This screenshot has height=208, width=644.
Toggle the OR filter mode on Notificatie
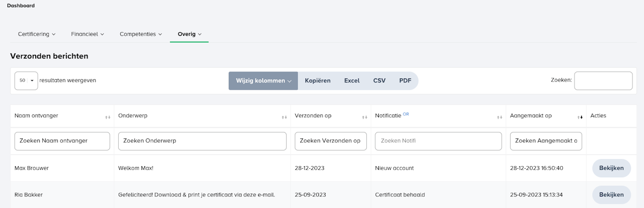(406, 114)
